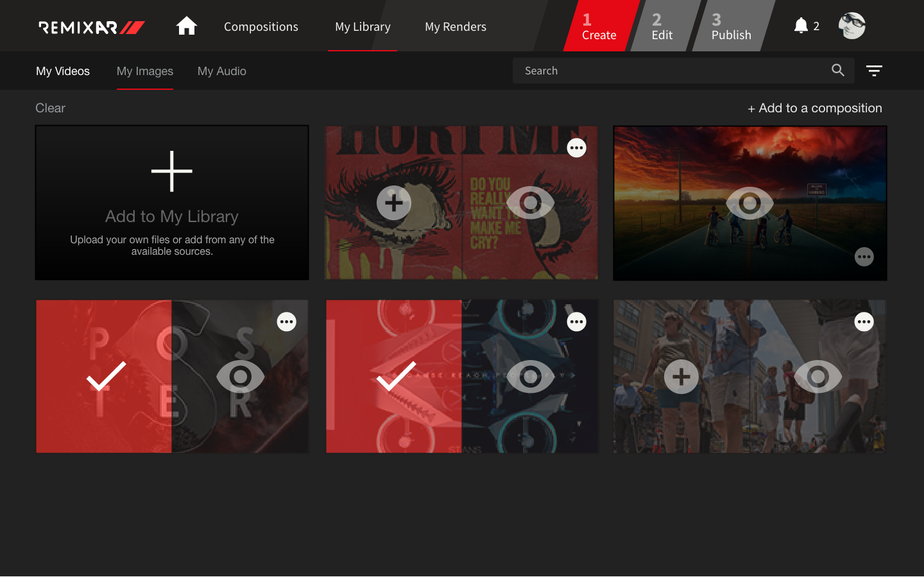Screen dimensions: 924x577
Task: Open more options on the stormy sky image
Action: pos(864,257)
